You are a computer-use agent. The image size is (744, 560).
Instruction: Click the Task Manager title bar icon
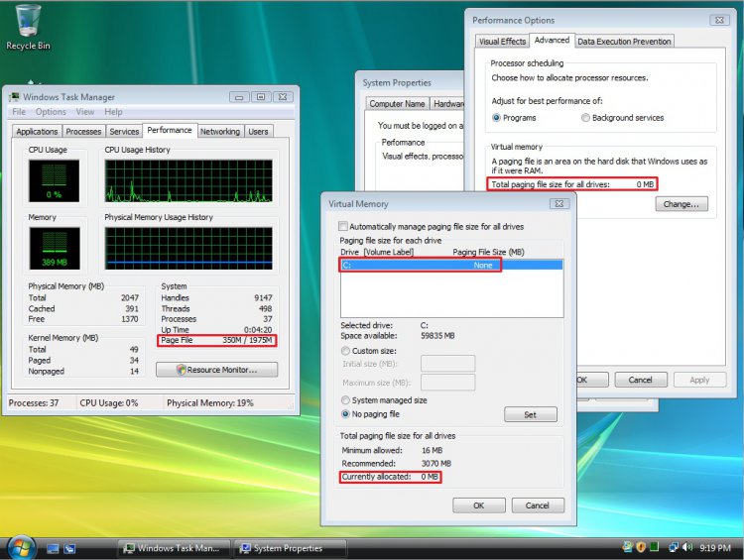(x=14, y=97)
